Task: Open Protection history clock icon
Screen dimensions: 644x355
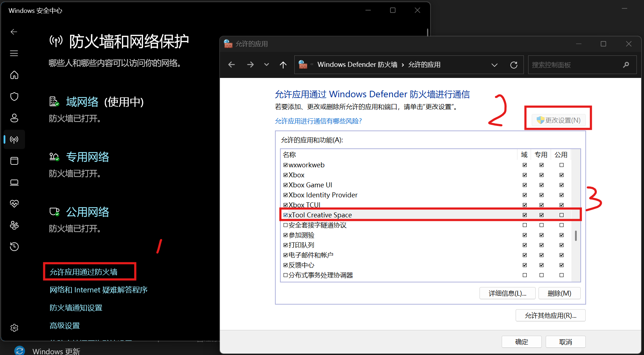Action: [14, 246]
